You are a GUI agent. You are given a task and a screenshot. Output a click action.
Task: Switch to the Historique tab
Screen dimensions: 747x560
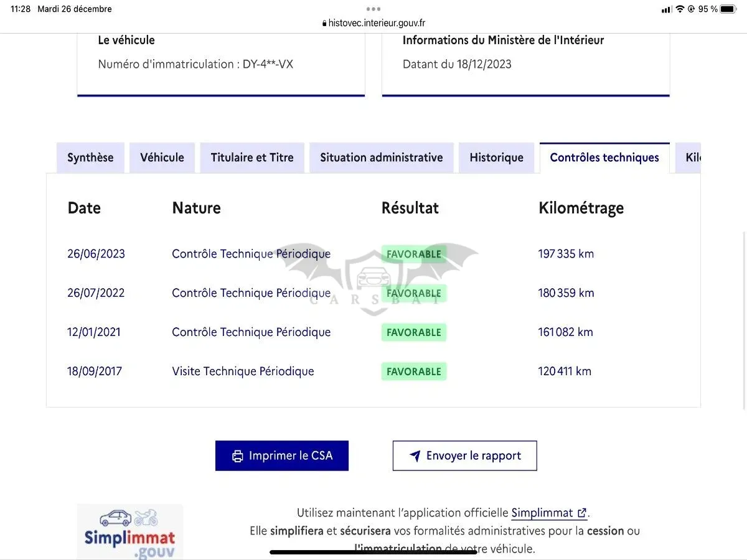(x=497, y=157)
